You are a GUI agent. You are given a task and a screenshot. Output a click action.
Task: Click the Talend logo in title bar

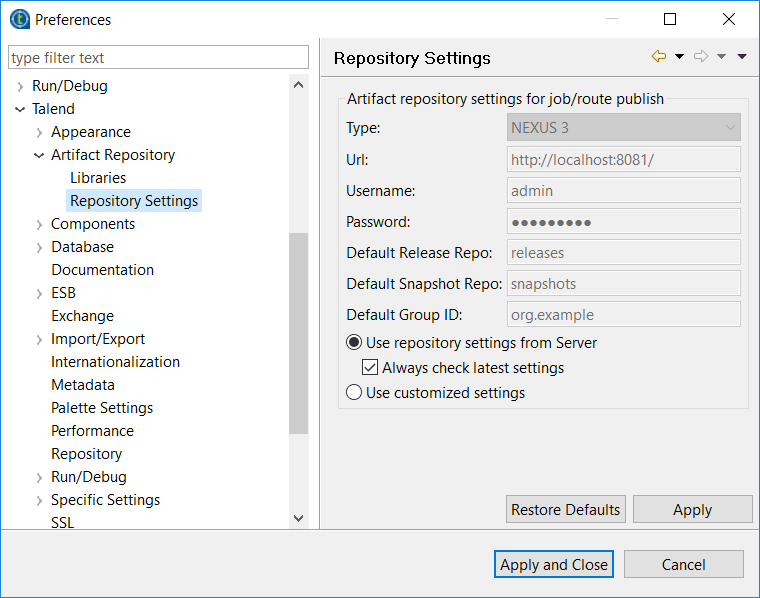(x=19, y=19)
